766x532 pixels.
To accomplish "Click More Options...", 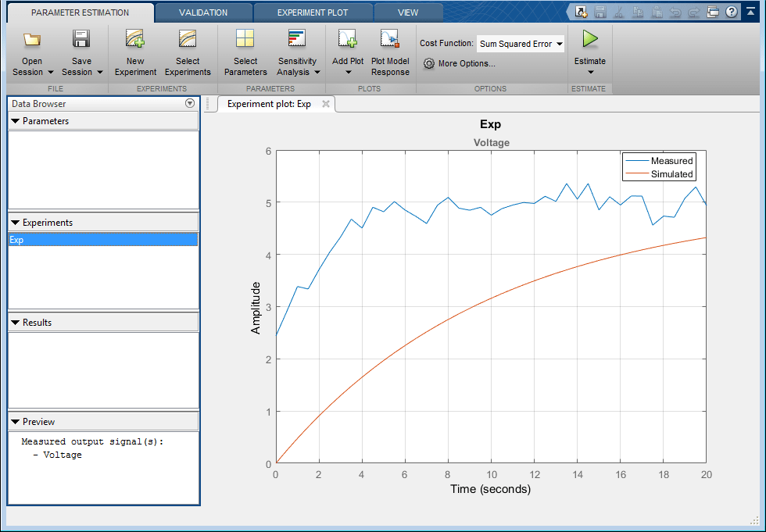I will point(467,63).
